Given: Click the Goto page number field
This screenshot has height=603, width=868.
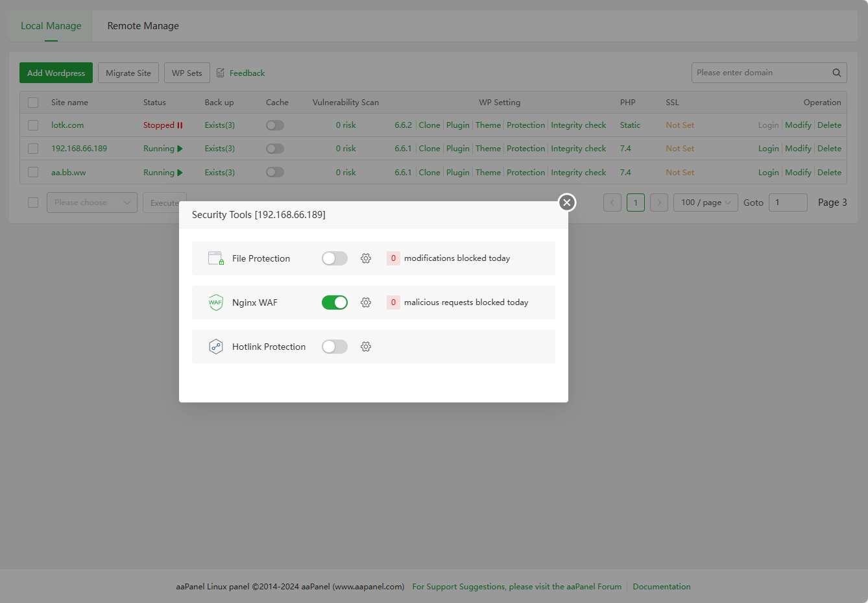Looking at the screenshot, I should click(788, 203).
